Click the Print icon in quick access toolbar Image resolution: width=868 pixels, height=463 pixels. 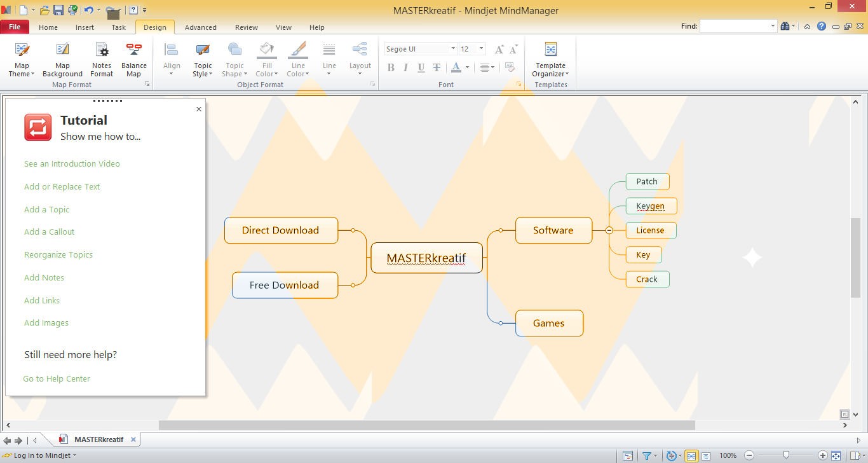click(x=72, y=10)
